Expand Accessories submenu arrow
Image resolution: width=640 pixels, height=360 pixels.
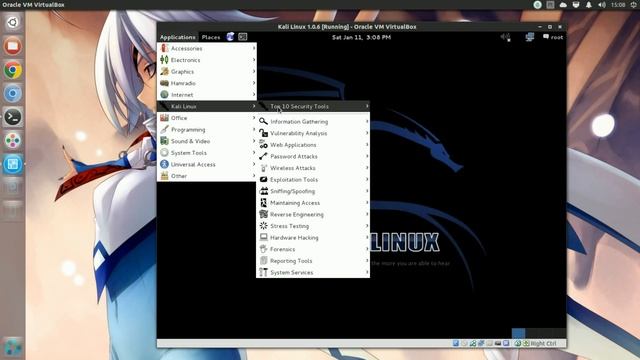click(254, 48)
